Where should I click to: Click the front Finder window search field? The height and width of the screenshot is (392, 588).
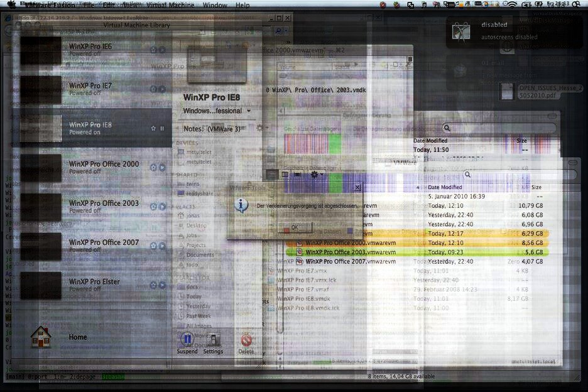[x=519, y=175]
